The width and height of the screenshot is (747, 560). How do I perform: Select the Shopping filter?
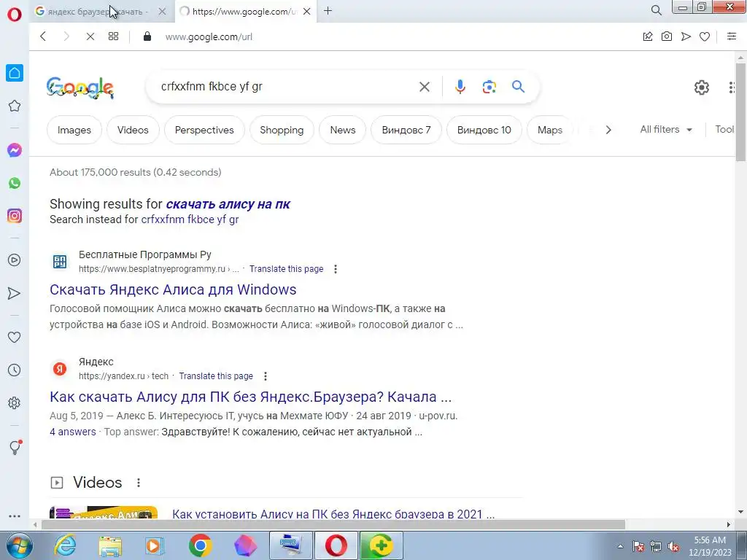coord(282,130)
